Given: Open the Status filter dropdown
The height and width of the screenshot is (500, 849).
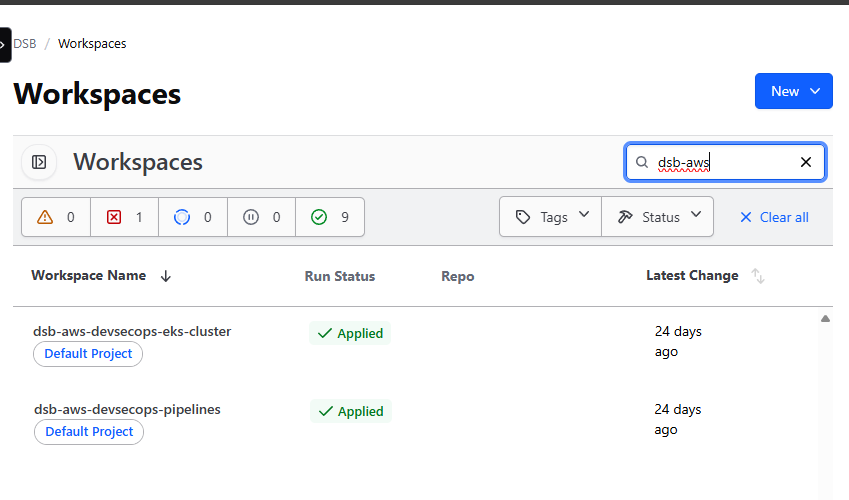Looking at the screenshot, I should coord(658,217).
